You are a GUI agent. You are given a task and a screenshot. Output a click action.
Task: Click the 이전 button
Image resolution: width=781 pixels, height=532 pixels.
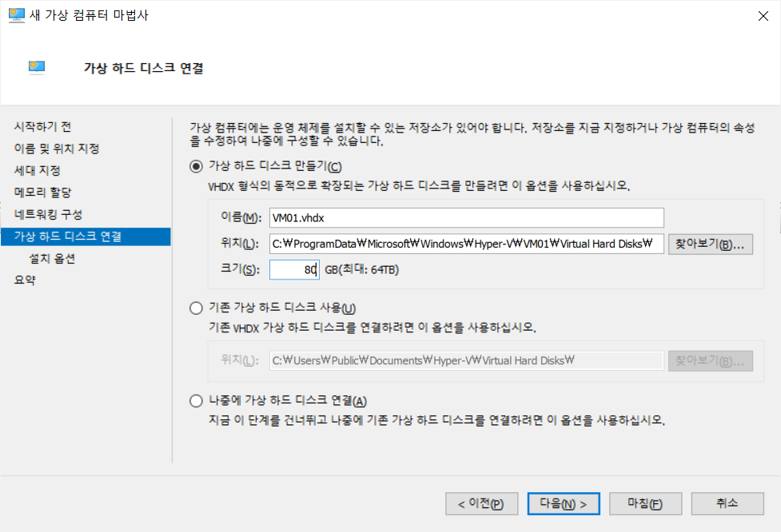coord(482,504)
